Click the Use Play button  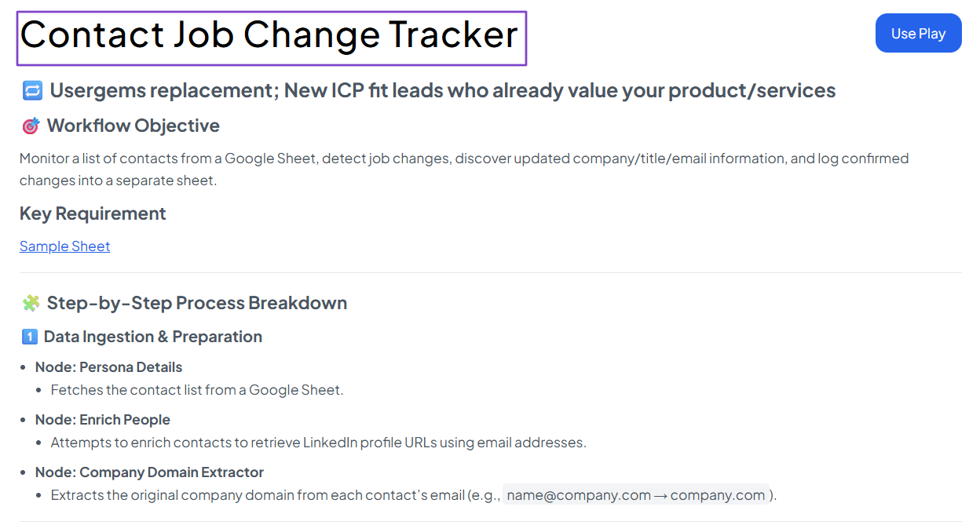coord(918,33)
